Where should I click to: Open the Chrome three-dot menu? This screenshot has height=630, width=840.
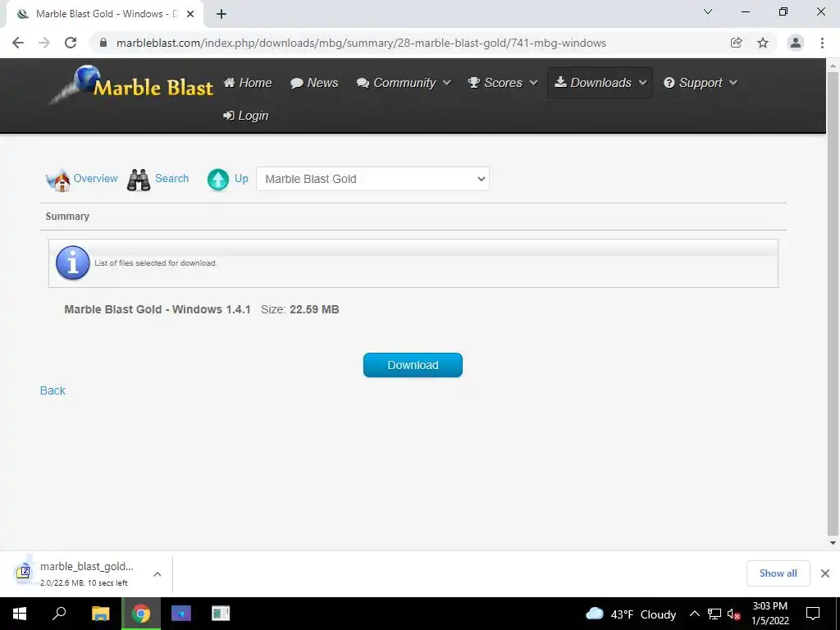pos(822,43)
